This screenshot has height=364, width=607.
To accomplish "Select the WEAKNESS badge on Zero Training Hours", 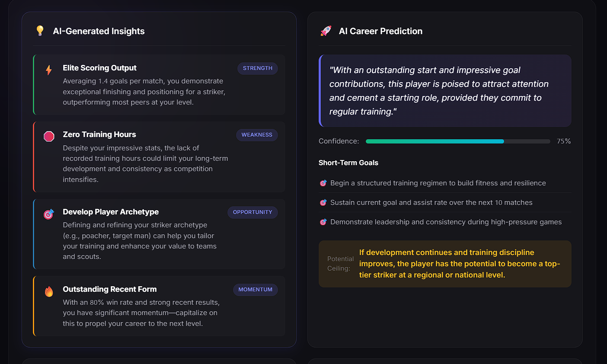I will click(257, 135).
